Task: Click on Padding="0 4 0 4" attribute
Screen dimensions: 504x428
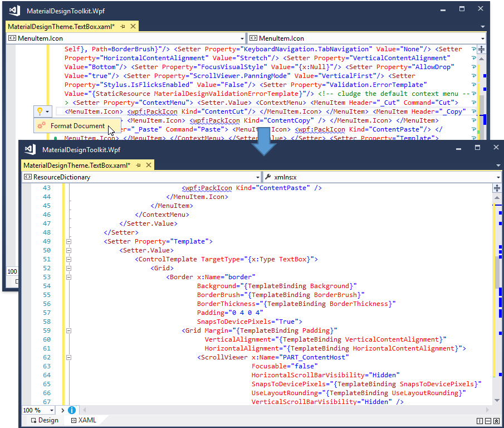Action: (230, 313)
